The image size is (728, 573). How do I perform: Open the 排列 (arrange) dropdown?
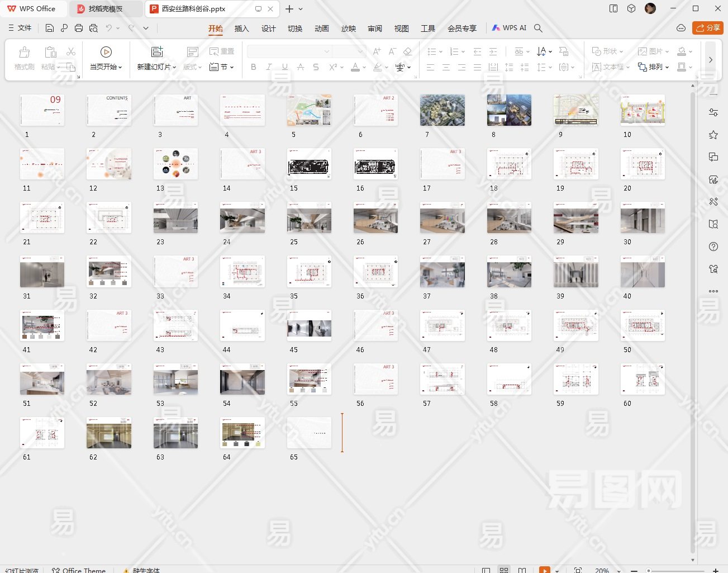(x=654, y=67)
